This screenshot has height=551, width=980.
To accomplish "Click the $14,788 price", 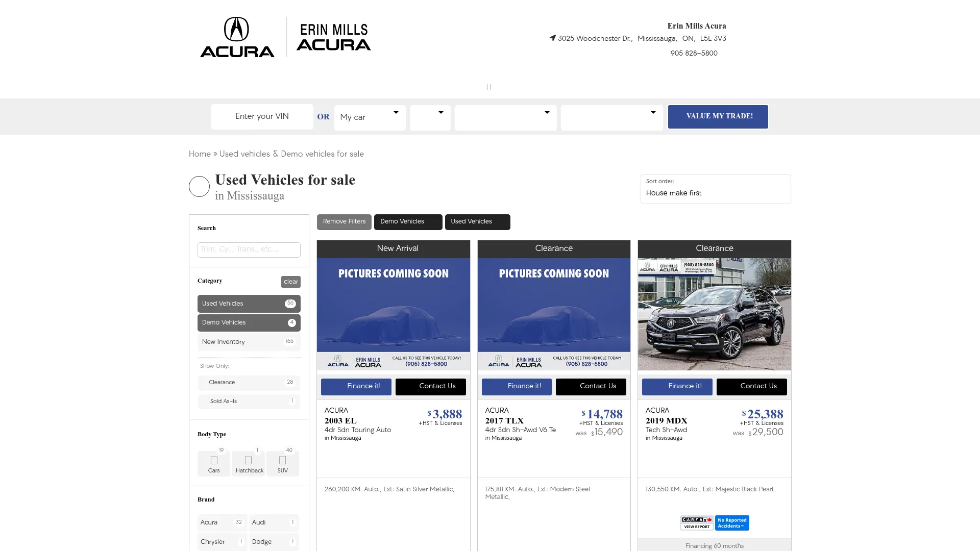I will 602,414.
